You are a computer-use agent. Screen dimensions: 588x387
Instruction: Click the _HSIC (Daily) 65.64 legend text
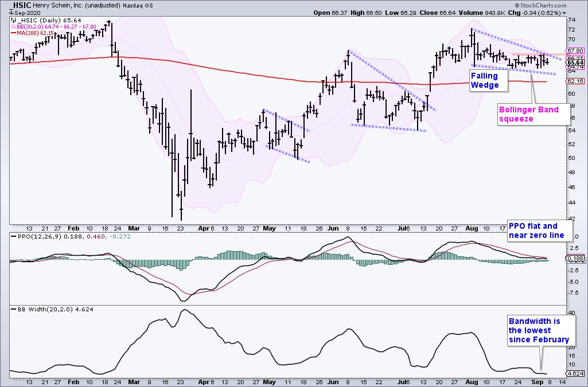point(49,21)
